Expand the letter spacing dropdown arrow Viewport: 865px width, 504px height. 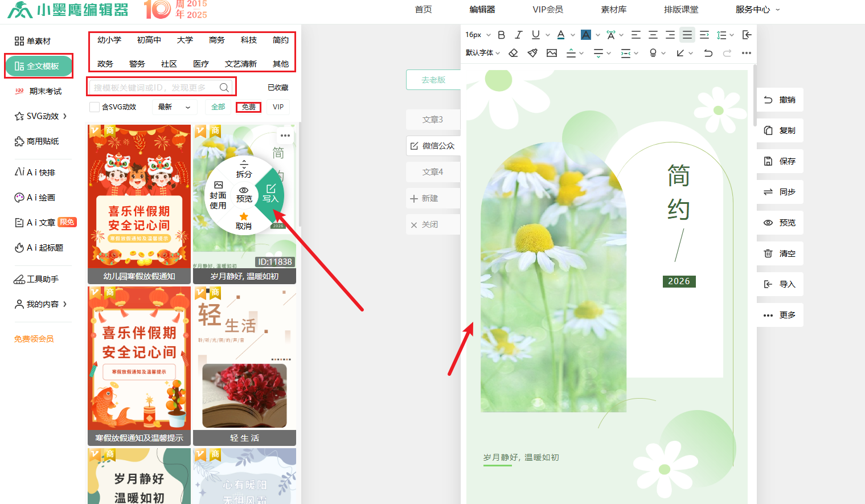[x=621, y=35]
